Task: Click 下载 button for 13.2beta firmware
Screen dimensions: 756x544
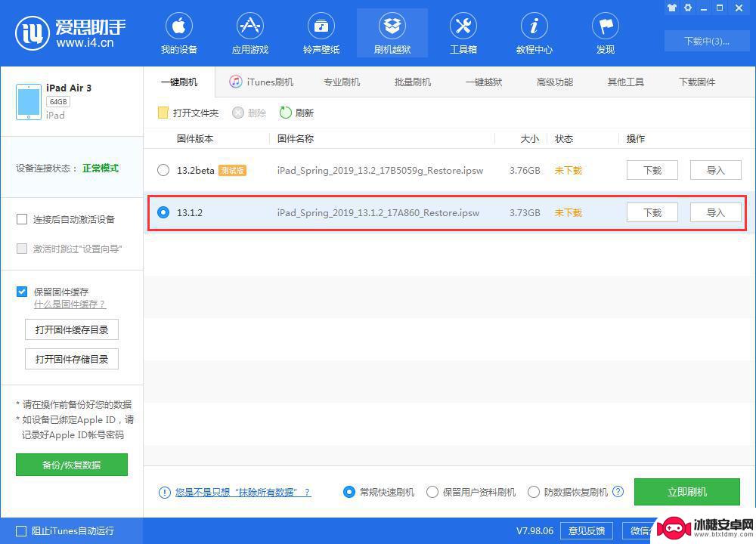Action: coord(652,170)
